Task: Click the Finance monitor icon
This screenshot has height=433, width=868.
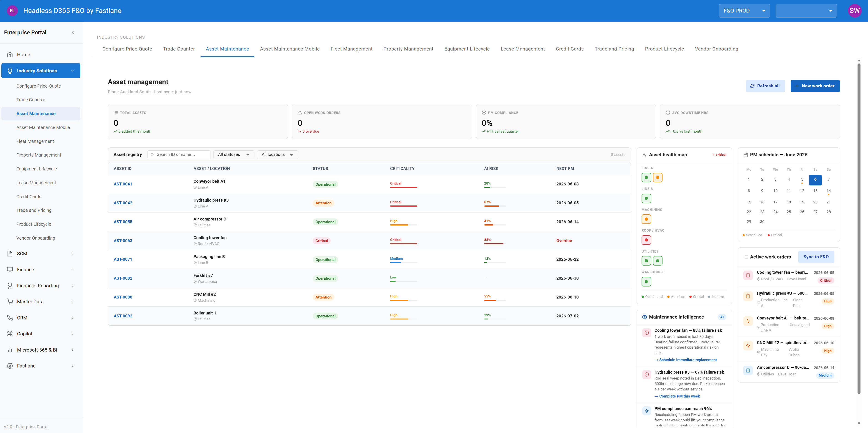Action: 10,270
